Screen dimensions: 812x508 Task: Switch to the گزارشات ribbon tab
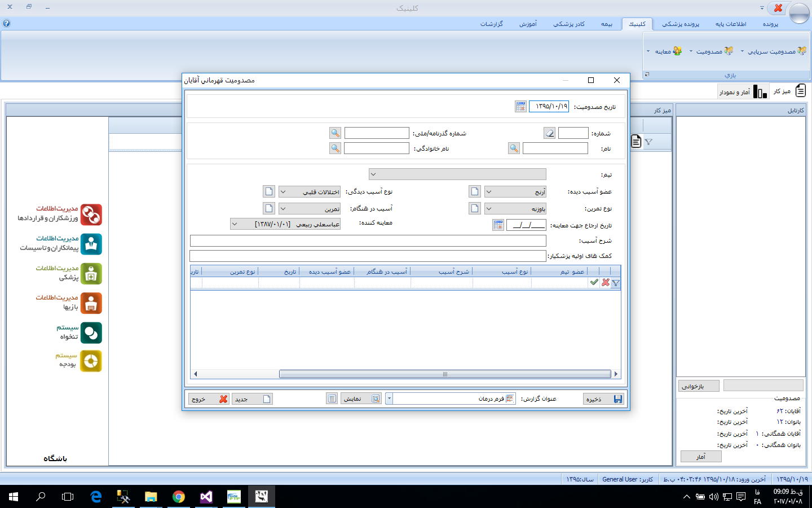[x=491, y=24]
